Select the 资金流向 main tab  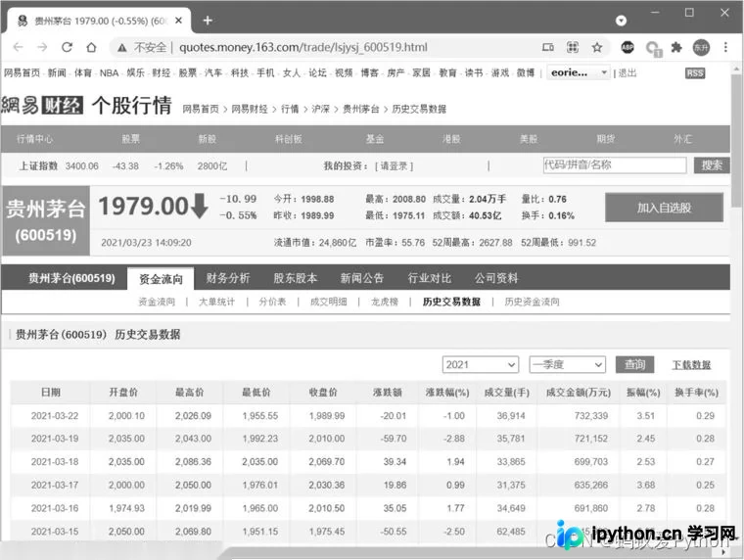pyautogui.click(x=161, y=279)
